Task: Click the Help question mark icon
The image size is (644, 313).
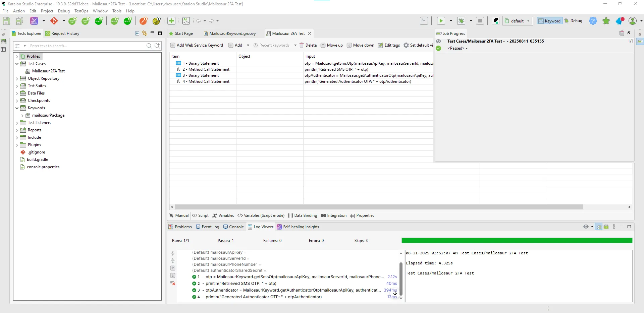Action: click(593, 21)
